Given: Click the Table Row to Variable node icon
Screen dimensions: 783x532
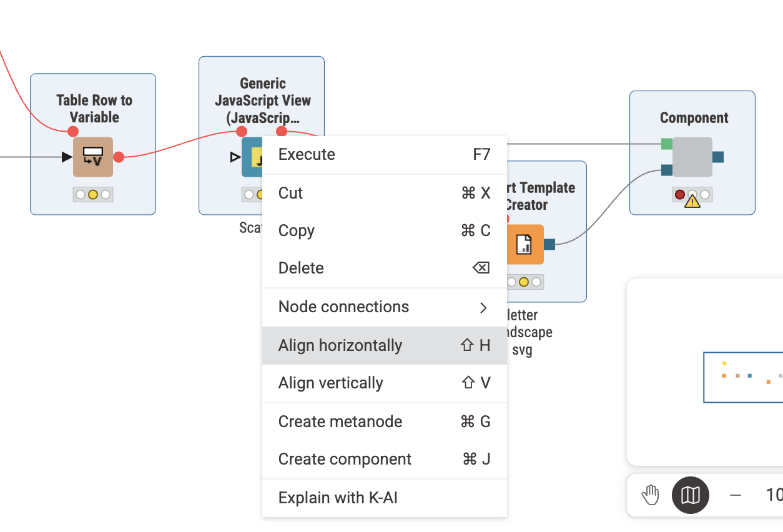Looking at the screenshot, I should (x=93, y=157).
